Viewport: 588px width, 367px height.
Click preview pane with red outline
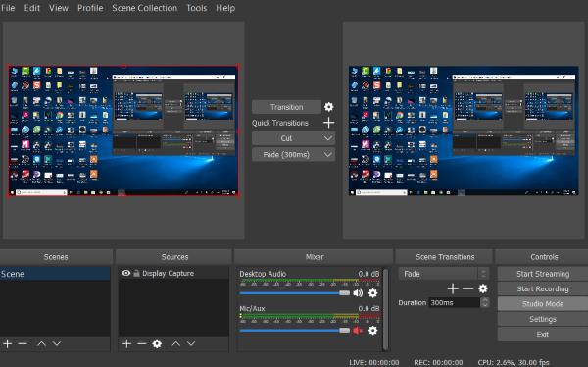[123, 131]
